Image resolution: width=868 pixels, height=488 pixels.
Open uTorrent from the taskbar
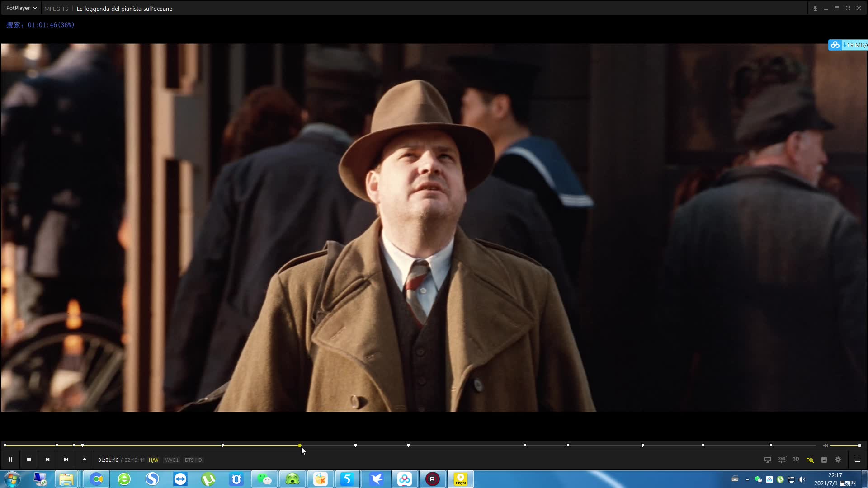208,479
